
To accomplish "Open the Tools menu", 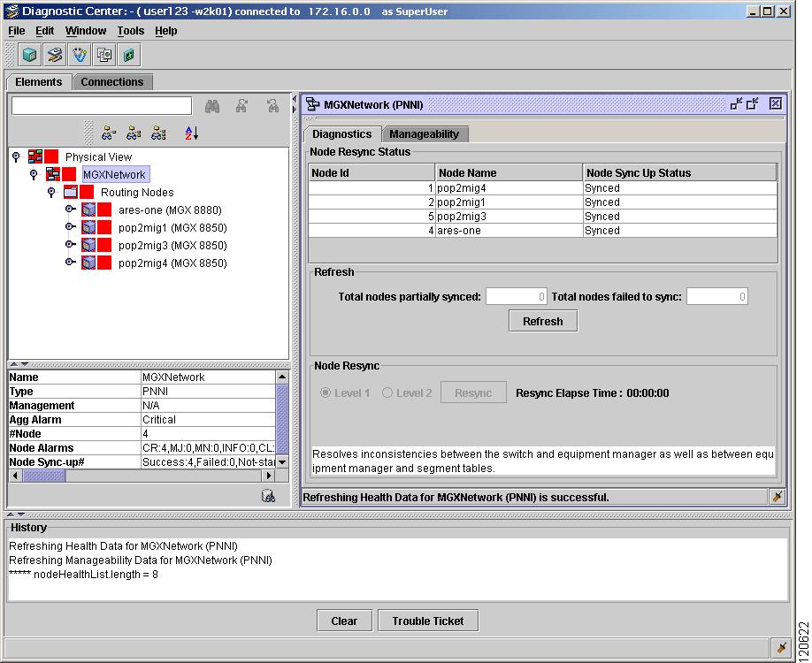I will tap(131, 31).
